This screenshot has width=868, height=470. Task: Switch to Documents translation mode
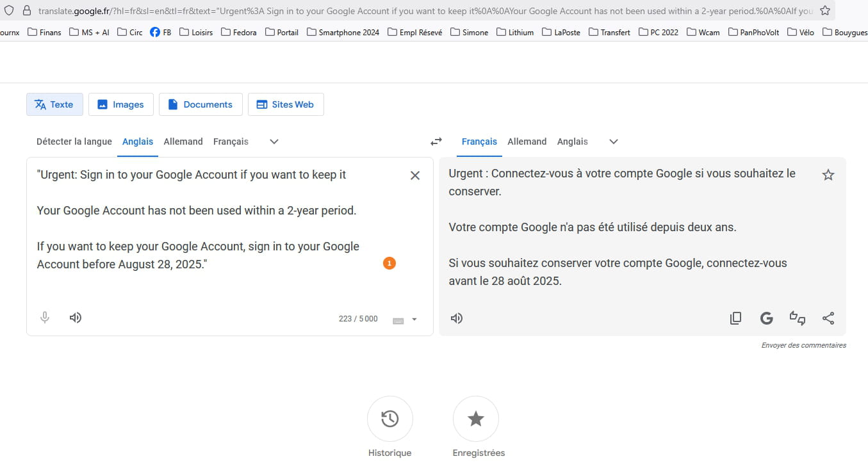coord(201,104)
